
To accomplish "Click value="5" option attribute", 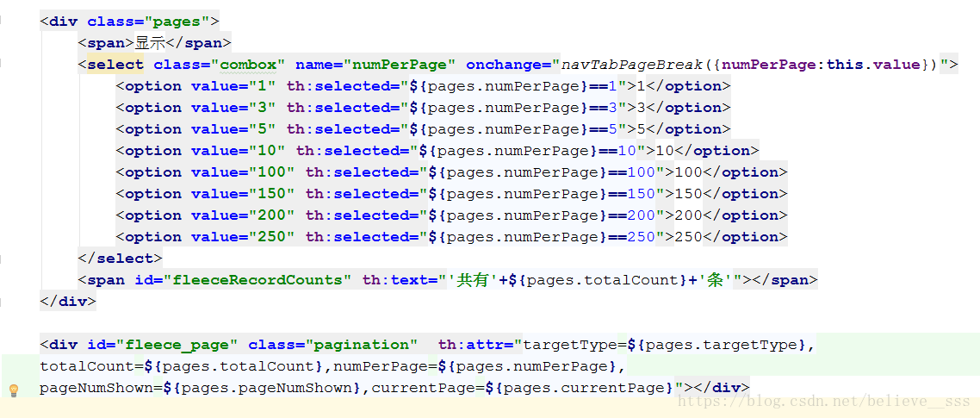I will 233,129.
